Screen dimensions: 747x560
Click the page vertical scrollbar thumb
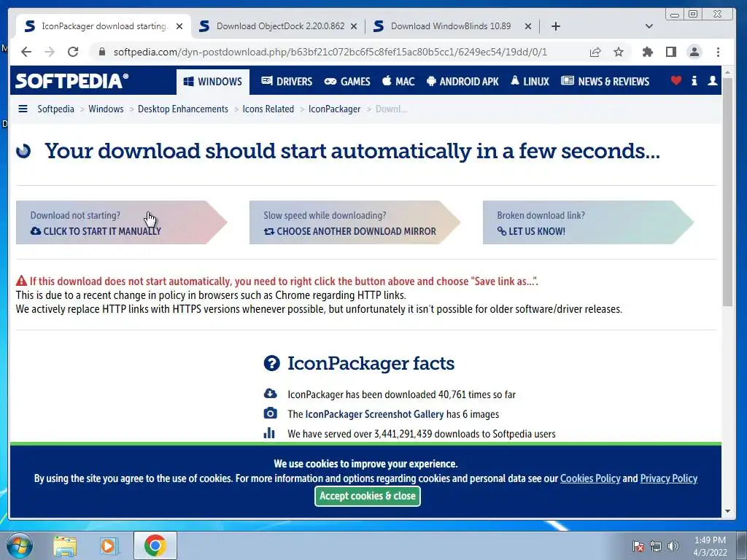727,192
